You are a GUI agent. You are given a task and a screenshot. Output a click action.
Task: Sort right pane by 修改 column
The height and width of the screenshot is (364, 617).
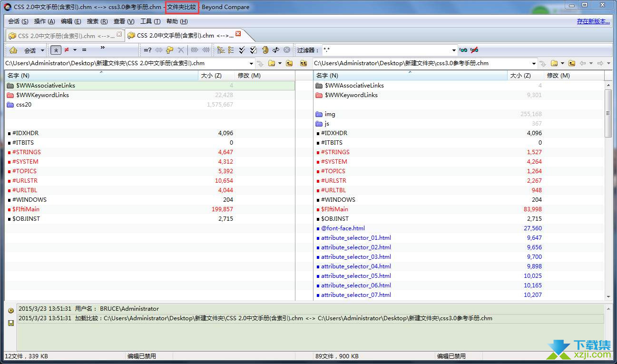pos(574,76)
